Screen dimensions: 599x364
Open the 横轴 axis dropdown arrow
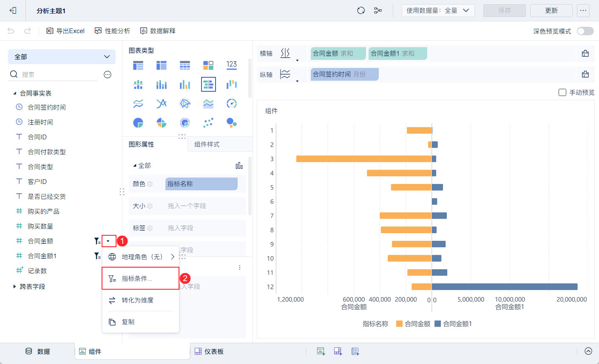point(297,60)
